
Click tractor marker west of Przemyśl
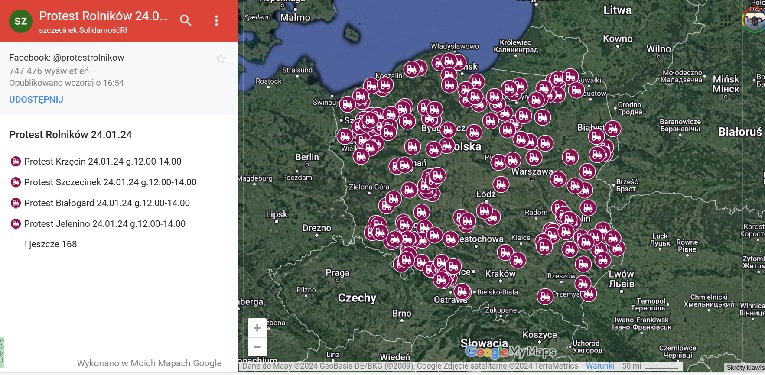pos(545,296)
